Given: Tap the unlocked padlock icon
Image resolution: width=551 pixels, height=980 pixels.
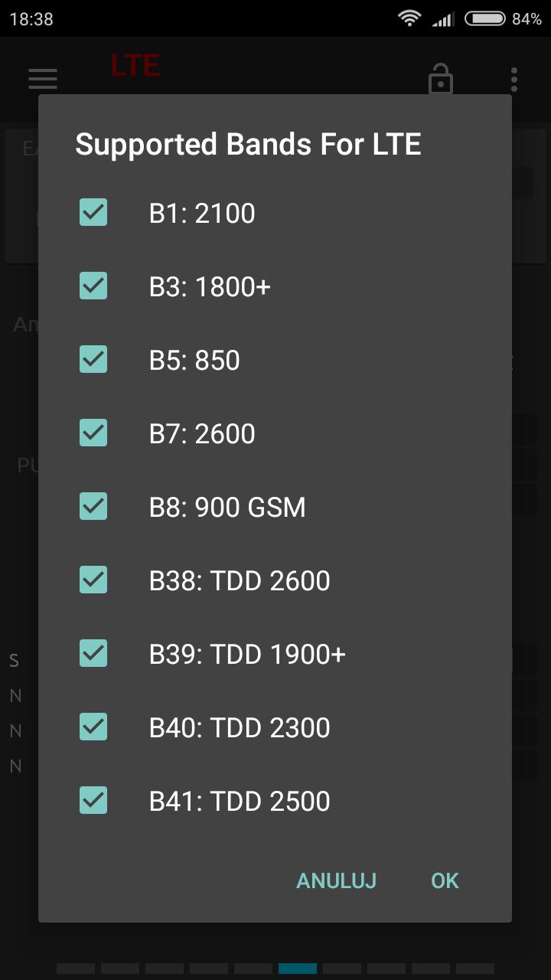Looking at the screenshot, I should pyautogui.click(x=440, y=79).
